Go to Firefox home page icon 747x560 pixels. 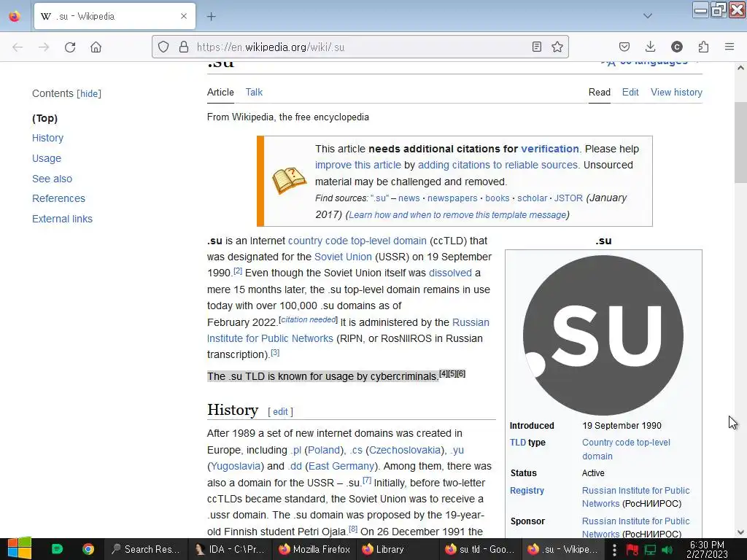click(x=96, y=47)
